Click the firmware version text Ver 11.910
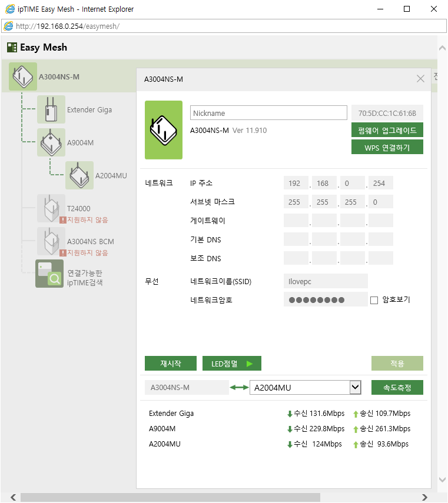 coord(250,130)
